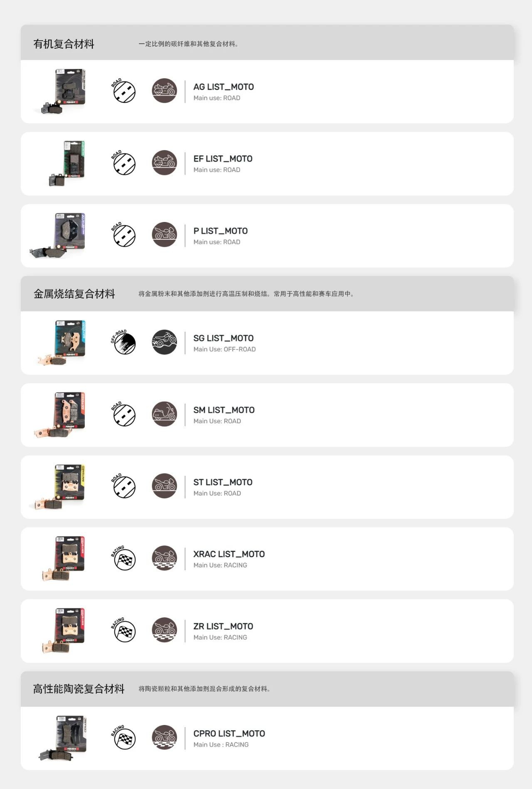Image resolution: width=532 pixels, height=789 pixels.
Task: Click the 高性能陶瓷复合材料 section header
Action: [79, 689]
